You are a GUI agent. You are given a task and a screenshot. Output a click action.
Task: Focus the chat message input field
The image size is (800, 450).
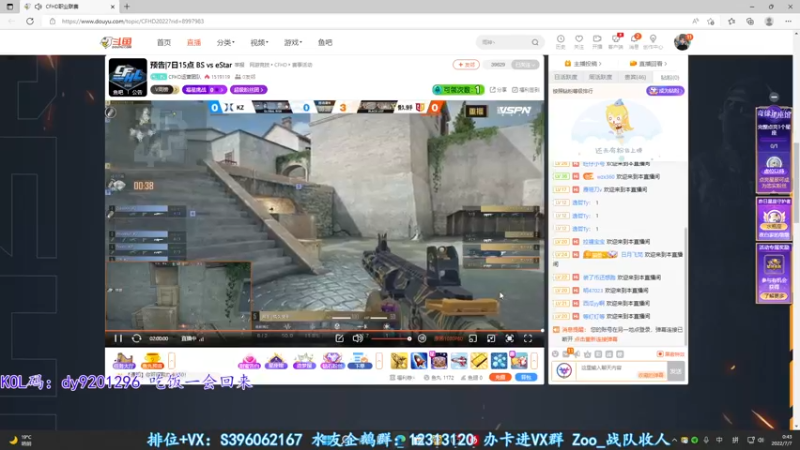tap(621, 371)
